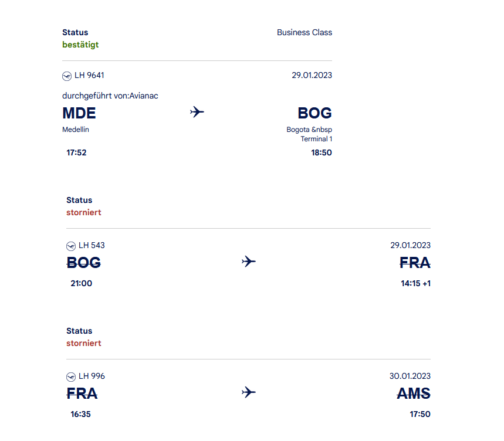Screen dimensions: 504x441
Task: Click airplane icon between MDE and BOG
Action: point(197,112)
